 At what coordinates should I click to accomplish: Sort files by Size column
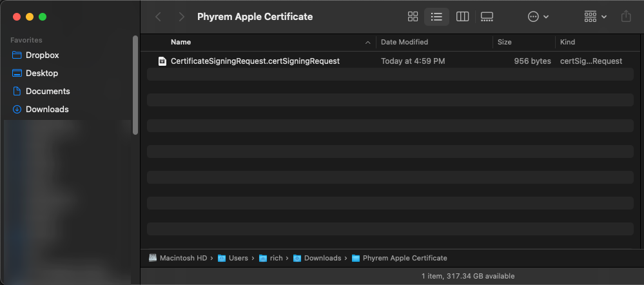(x=504, y=42)
